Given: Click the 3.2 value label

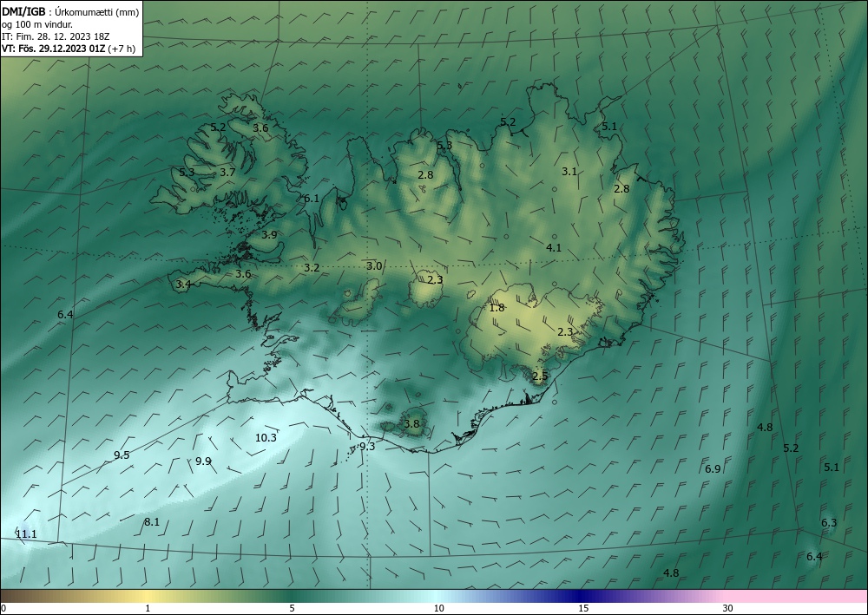Looking at the screenshot, I should click(x=312, y=268).
